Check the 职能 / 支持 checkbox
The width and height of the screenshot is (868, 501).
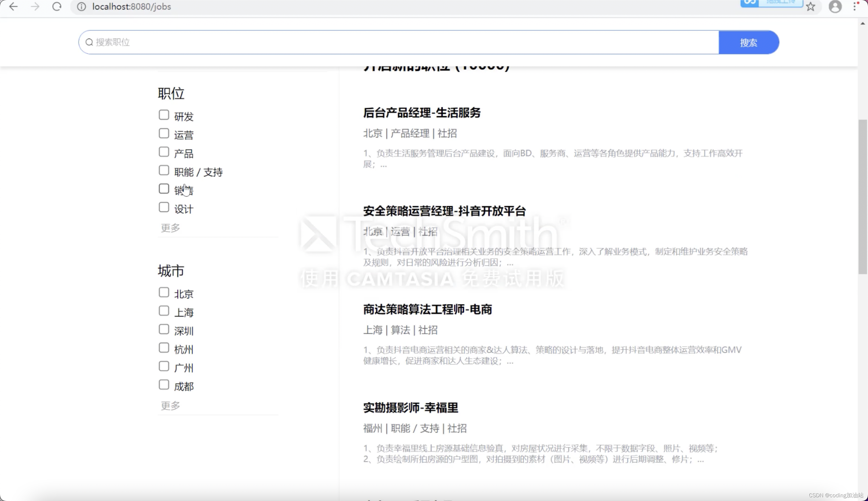coord(164,170)
